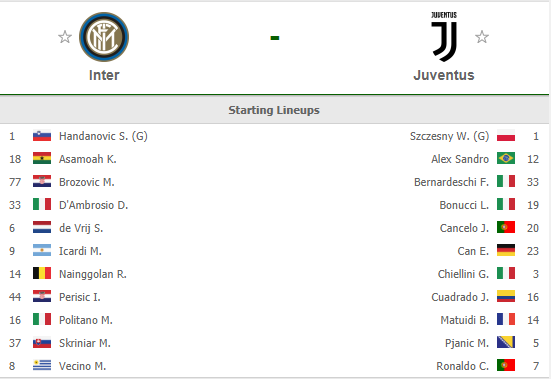Click the Germany flag beside Can E.

(x=506, y=251)
